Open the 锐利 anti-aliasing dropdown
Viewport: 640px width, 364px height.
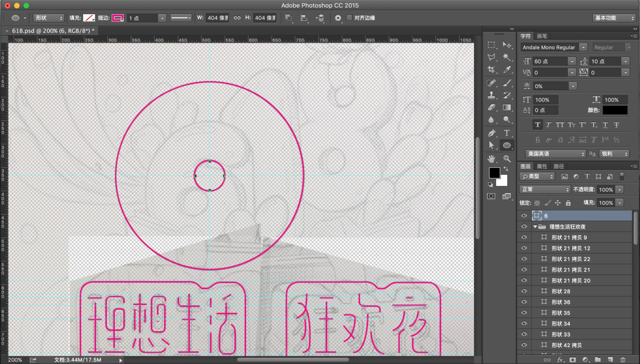click(x=614, y=154)
